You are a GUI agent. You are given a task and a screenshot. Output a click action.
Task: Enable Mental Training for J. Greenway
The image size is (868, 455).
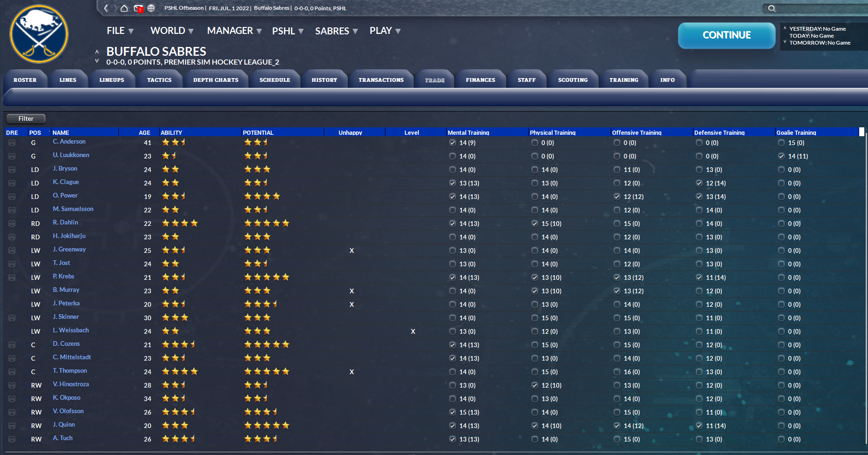coord(452,251)
